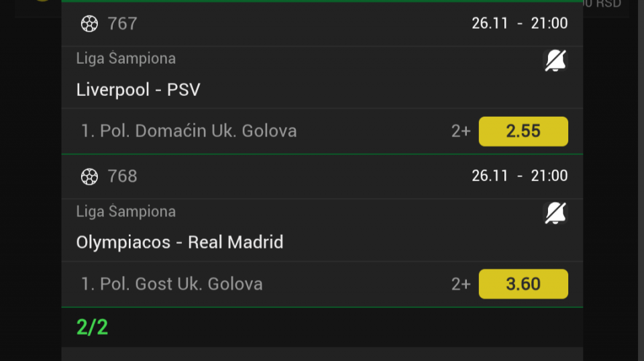Click match code 767
Screen dimensions: 644x361
pos(122,24)
